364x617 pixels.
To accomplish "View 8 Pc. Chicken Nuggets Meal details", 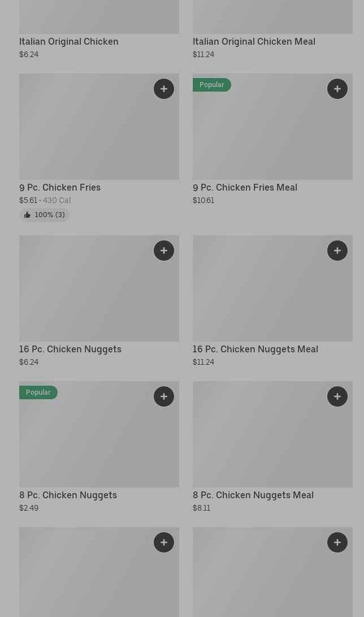I will (x=253, y=495).
